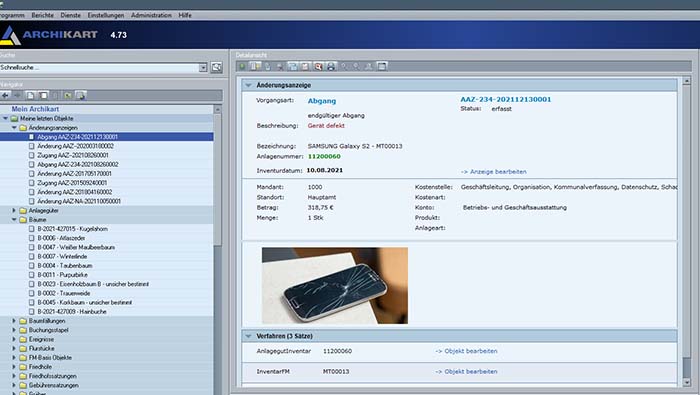This screenshot has height=395, width=700.
Task: Click the blank document icon in Navigator toolbar
Action: click(30, 96)
